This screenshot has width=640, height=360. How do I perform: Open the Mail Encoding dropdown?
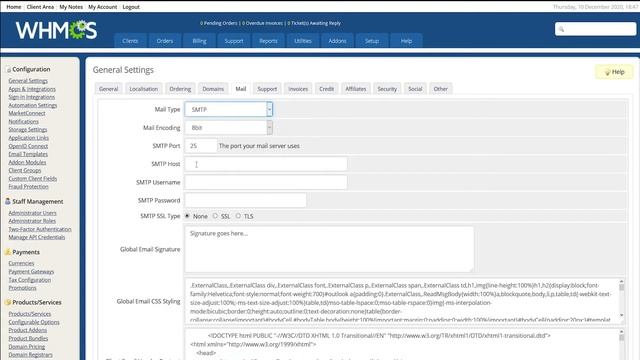[x=229, y=128]
